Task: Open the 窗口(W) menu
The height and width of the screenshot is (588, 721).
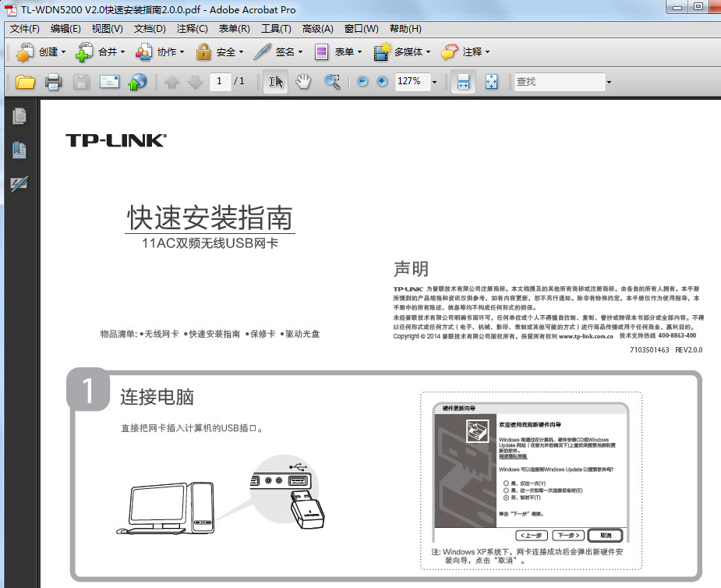Action: 362,29
